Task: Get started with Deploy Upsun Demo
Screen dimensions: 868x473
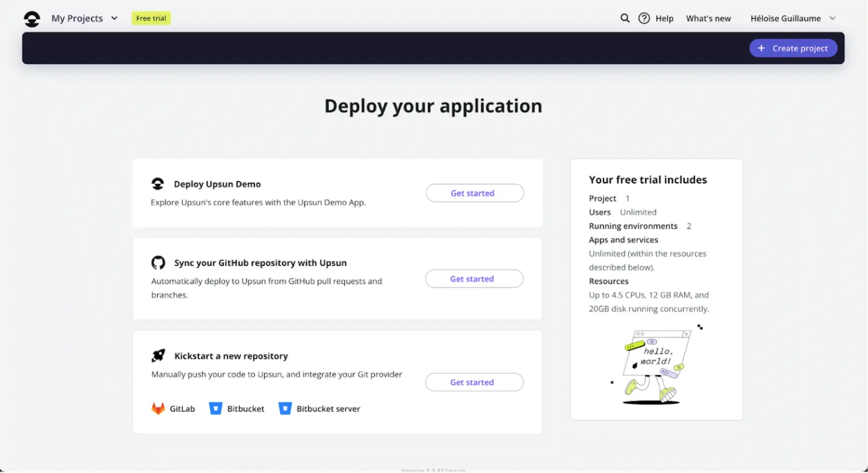Action: pos(474,192)
